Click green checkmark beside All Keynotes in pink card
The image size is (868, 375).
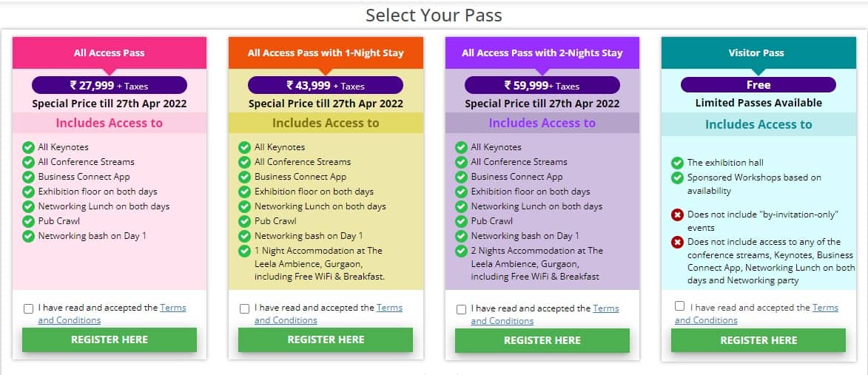coord(29,147)
